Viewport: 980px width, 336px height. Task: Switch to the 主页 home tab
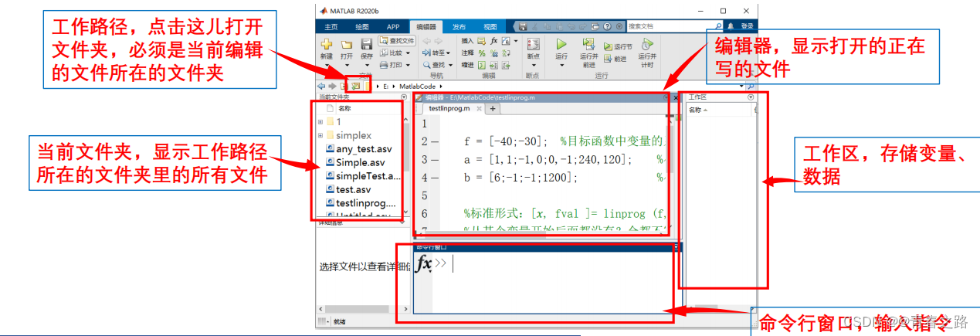pyautogui.click(x=331, y=26)
